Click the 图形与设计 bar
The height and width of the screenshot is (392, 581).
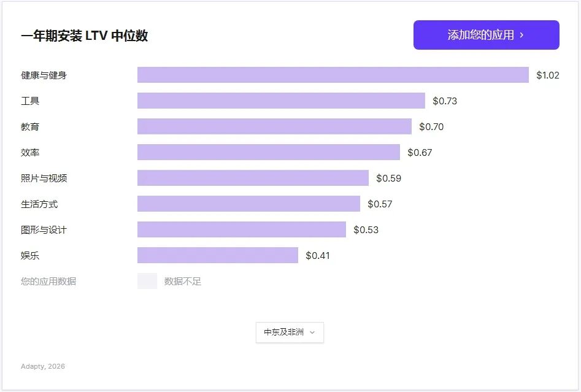[x=242, y=229]
